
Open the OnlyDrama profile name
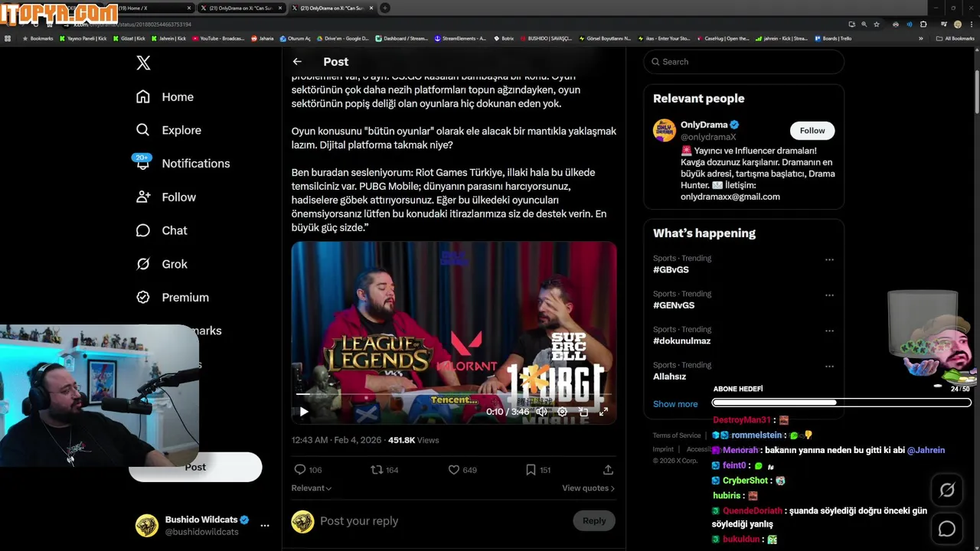click(704, 125)
